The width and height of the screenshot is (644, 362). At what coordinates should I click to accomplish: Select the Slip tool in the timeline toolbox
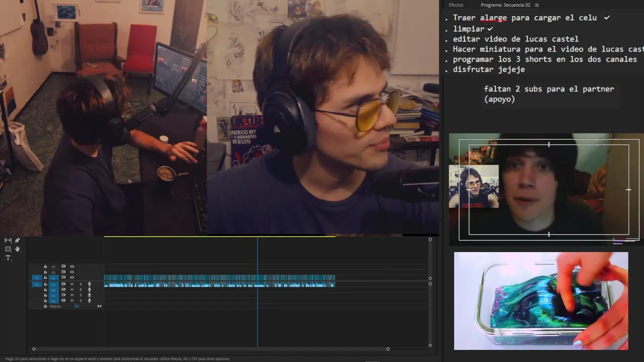pos(8,240)
